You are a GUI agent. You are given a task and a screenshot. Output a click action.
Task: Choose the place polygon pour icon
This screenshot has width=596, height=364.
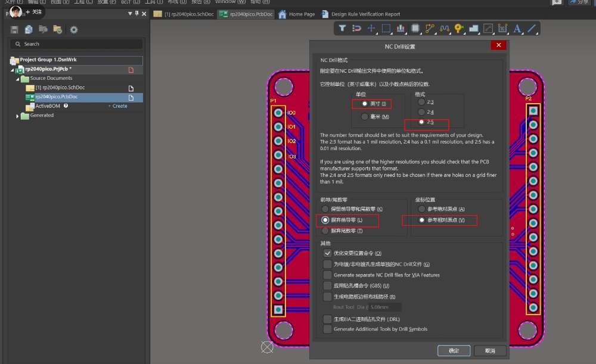[474, 29]
